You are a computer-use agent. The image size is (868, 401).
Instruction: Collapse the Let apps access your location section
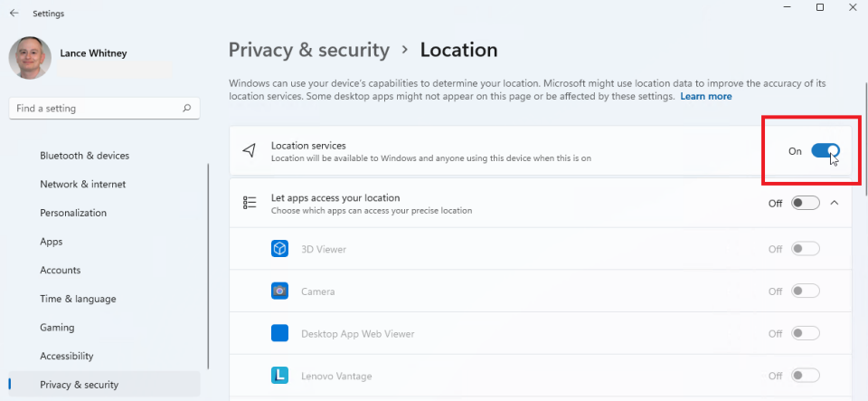coord(835,204)
